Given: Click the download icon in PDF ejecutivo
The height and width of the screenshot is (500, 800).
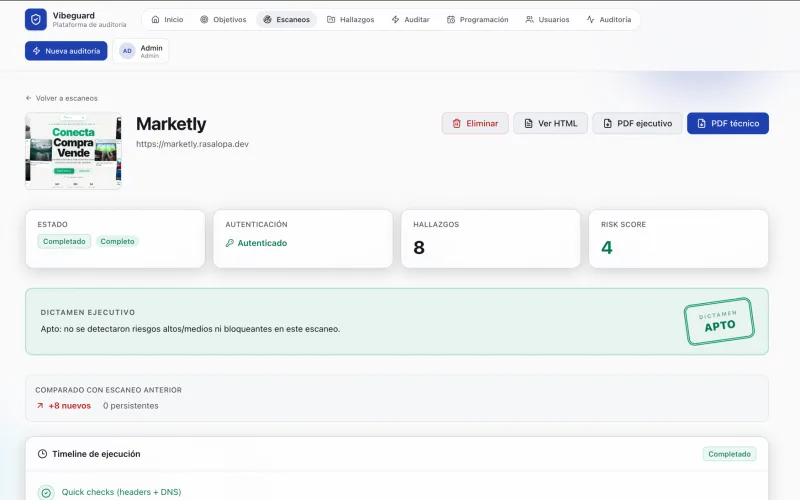Looking at the screenshot, I should [608, 123].
